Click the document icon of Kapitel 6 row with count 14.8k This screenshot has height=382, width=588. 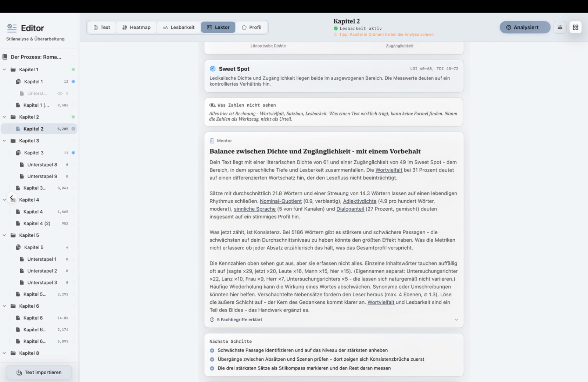click(18, 318)
